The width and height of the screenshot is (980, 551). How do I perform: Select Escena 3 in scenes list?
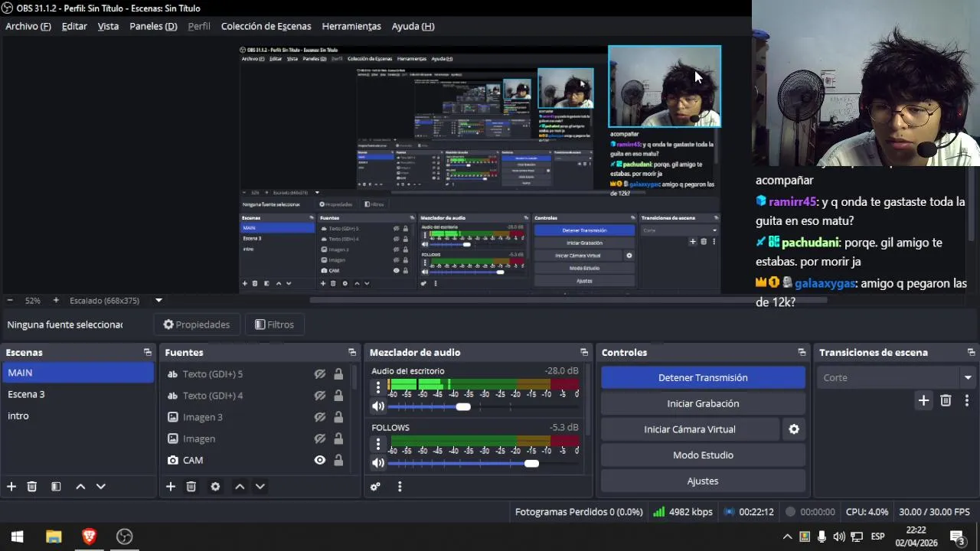click(77, 394)
